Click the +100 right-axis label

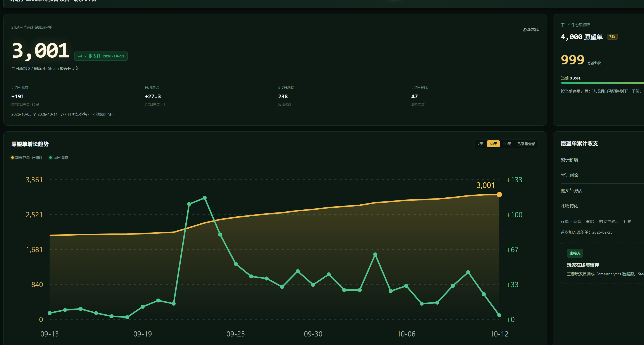coord(514,215)
